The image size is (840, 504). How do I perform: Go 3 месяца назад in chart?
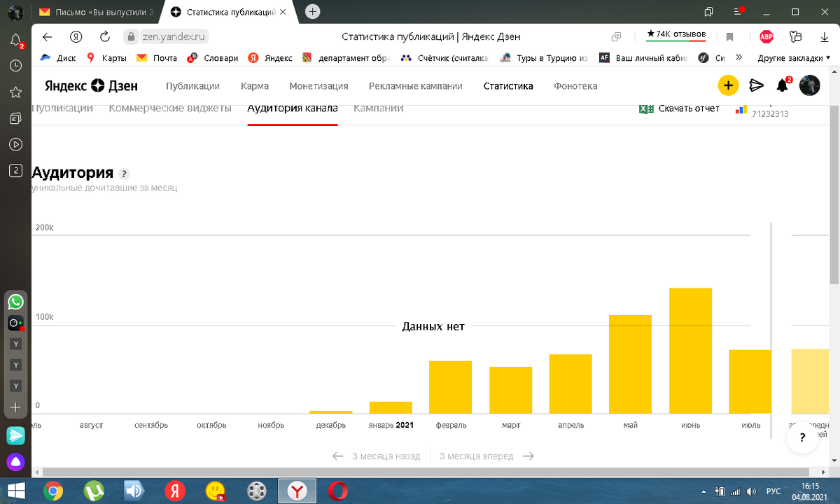click(x=376, y=456)
